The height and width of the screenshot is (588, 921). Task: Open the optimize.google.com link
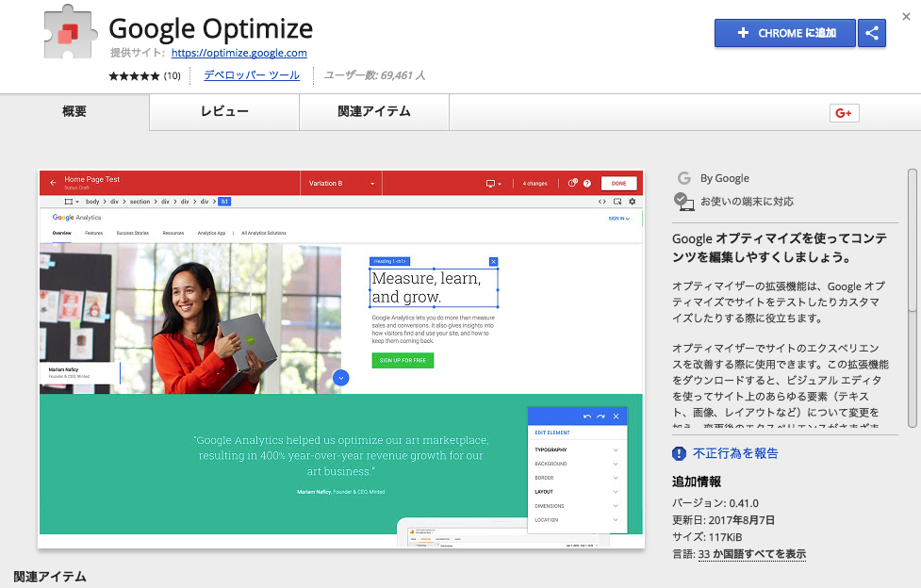(x=239, y=53)
